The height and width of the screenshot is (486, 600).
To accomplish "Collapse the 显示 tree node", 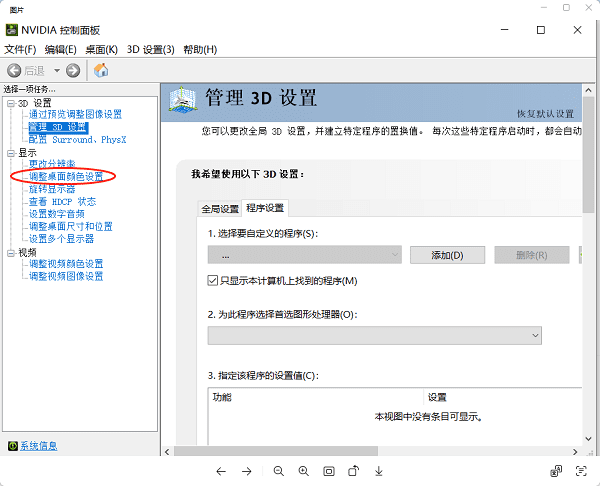I will click(x=11, y=153).
